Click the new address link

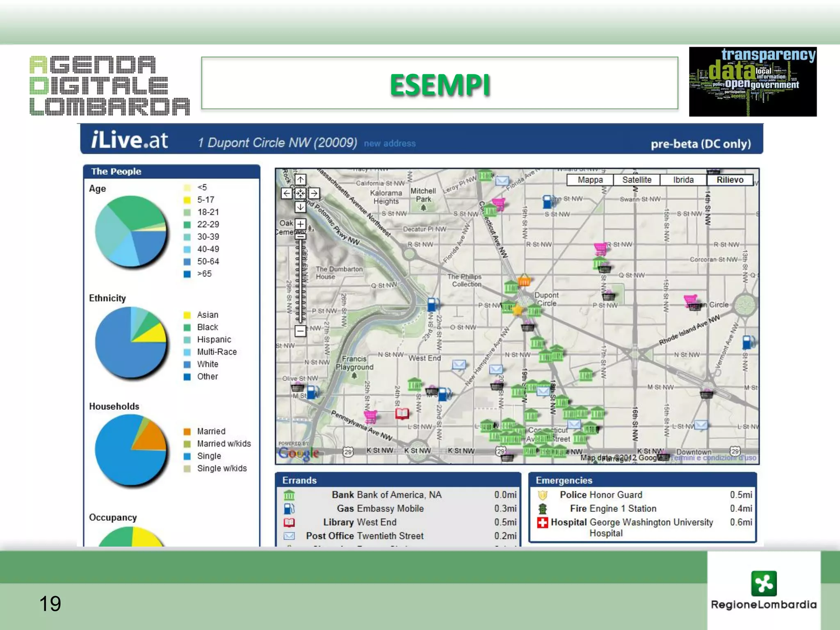pos(390,144)
